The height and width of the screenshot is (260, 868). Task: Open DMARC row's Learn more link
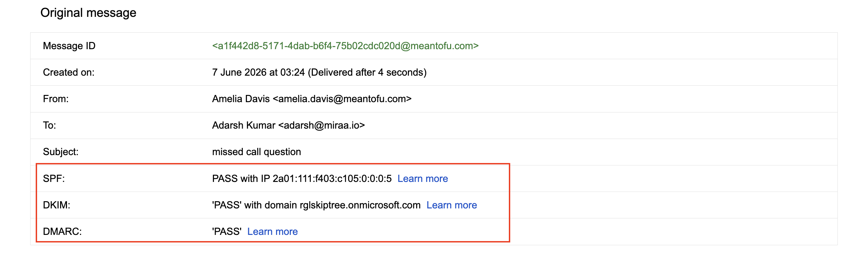(272, 231)
